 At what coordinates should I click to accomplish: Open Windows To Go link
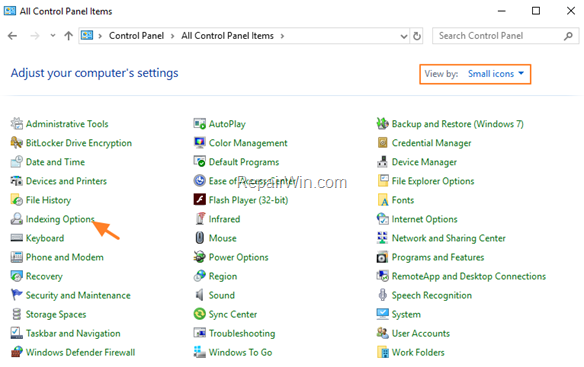click(x=240, y=352)
